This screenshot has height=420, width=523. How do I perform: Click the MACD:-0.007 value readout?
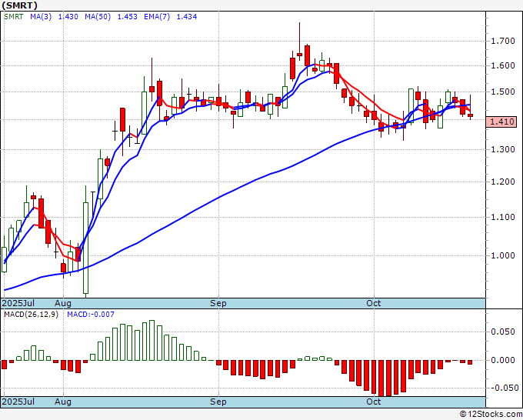click(x=91, y=315)
